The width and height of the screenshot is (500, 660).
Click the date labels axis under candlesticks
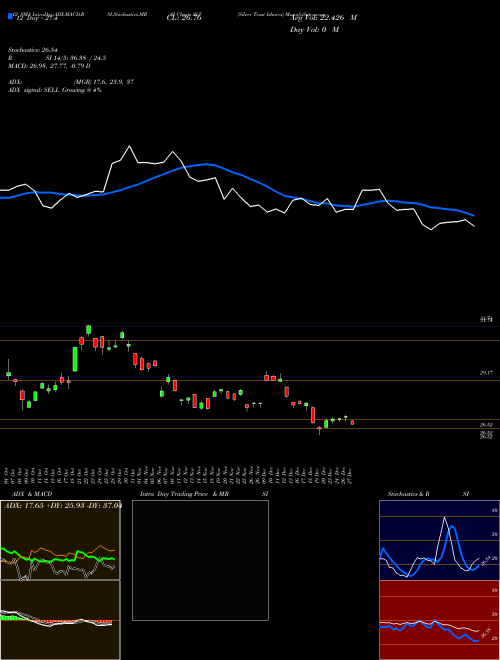pyautogui.click(x=179, y=476)
